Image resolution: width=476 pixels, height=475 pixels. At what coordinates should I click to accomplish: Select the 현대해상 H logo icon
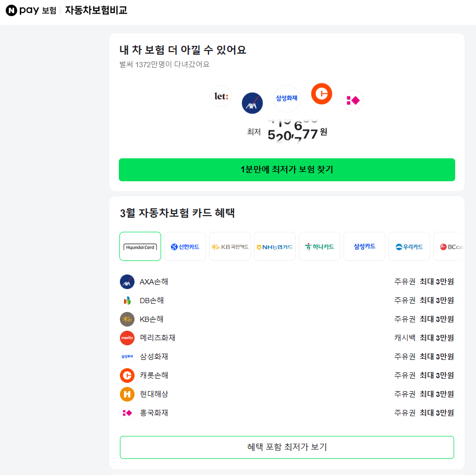[x=126, y=394]
